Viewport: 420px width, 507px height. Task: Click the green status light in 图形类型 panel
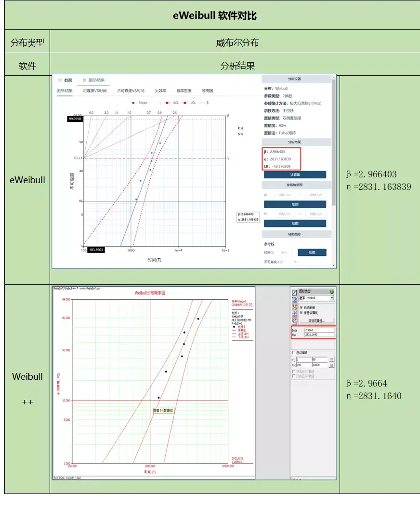tap(332, 291)
